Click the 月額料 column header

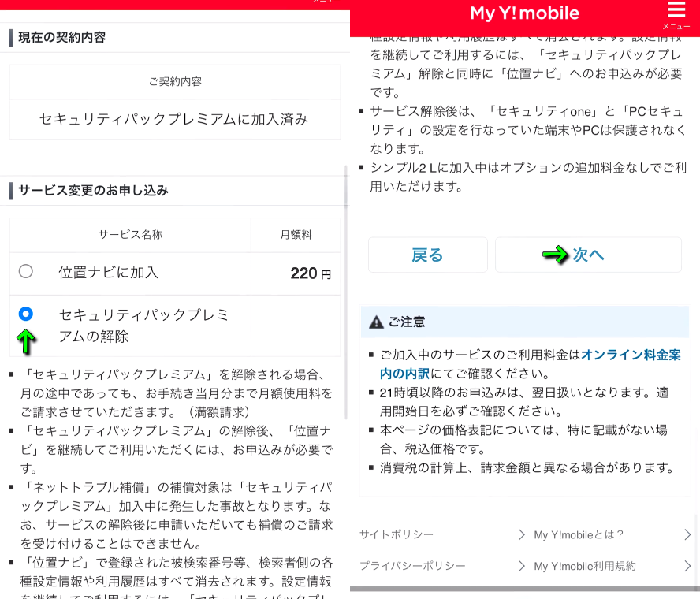tap(296, 234)
